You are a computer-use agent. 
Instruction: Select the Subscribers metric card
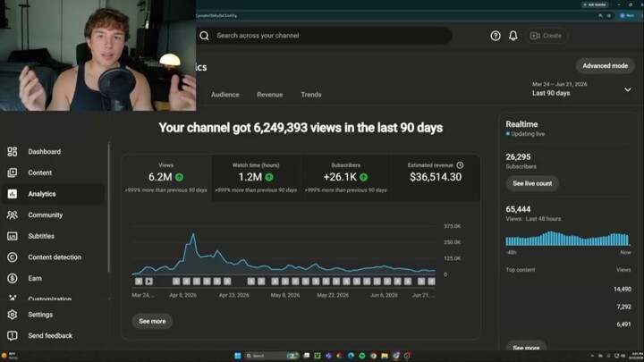(346, 178)
